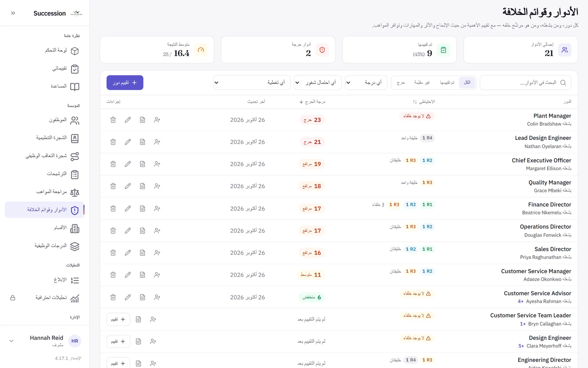Select the غير مقيّمة filter
The width and height of the screenshot is (588, 368).
pyautogui.click(x=422, y=82)
